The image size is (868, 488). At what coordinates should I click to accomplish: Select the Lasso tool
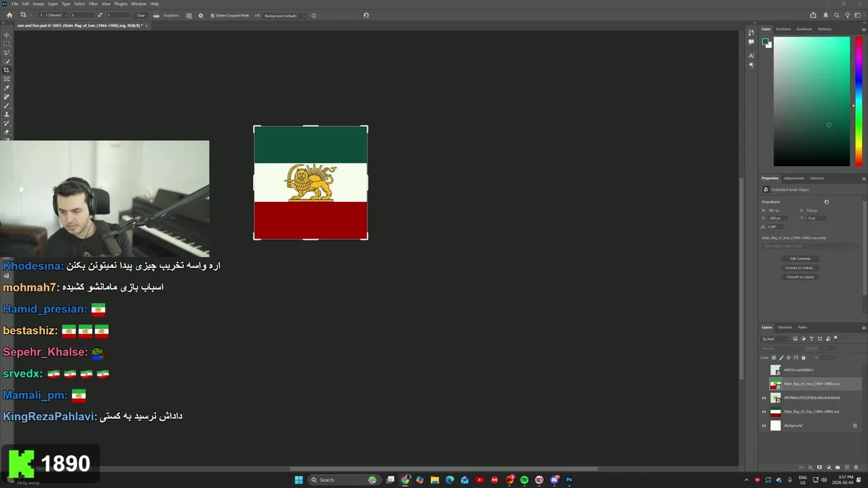[x=7, y=53]
